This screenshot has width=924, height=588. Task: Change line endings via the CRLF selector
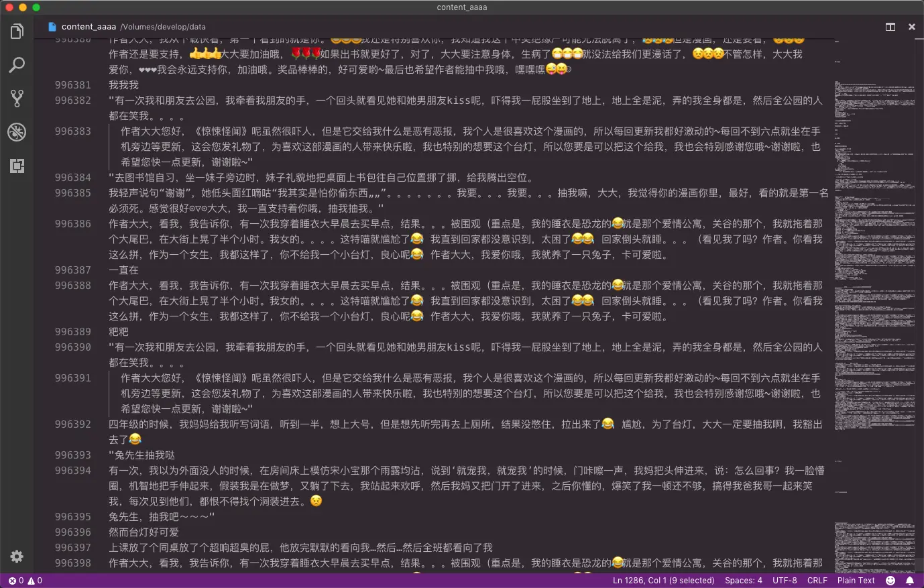817,581
